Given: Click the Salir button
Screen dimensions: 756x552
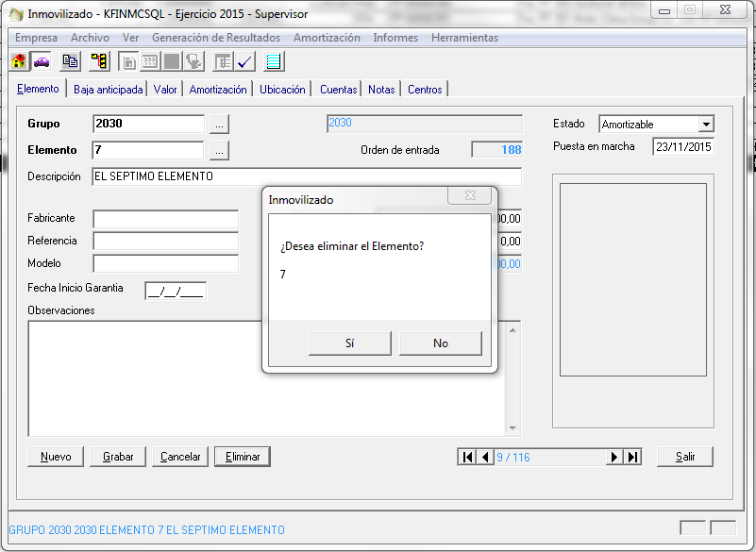Looking at the screenshot, I should [685, 457].
